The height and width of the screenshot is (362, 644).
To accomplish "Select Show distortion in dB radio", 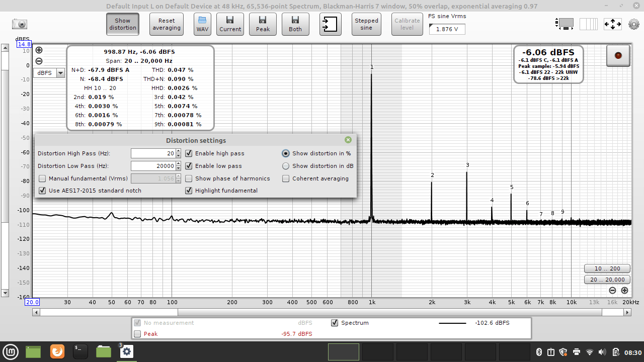I will coord(286,166).
